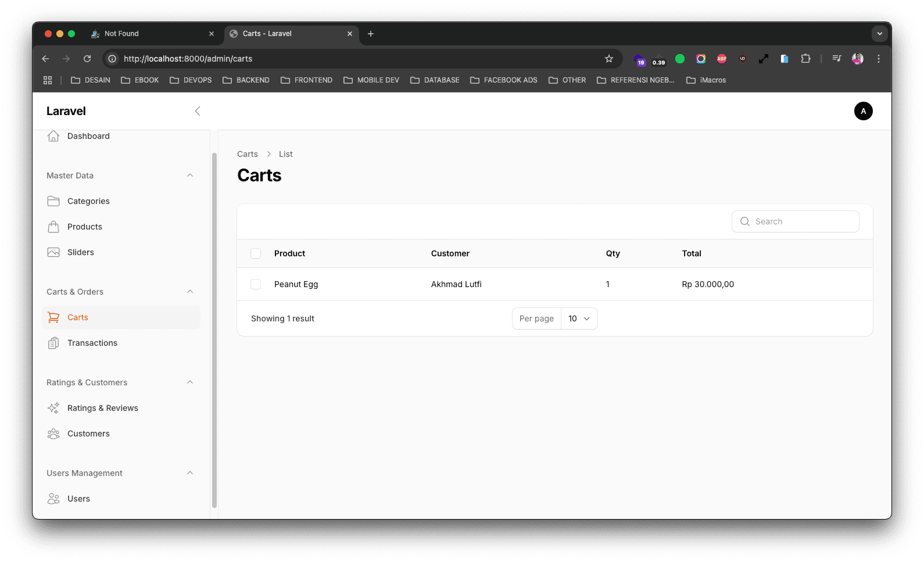Collapse the Carts & Orders section

[x=190, y=292]
